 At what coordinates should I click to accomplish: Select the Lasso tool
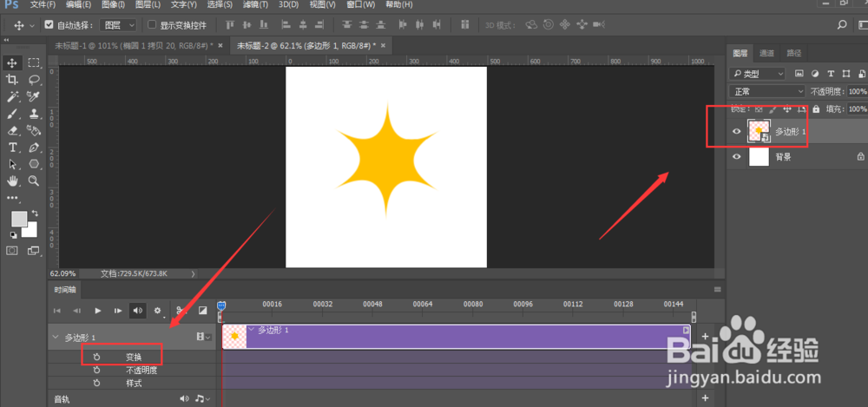(34, 80)
